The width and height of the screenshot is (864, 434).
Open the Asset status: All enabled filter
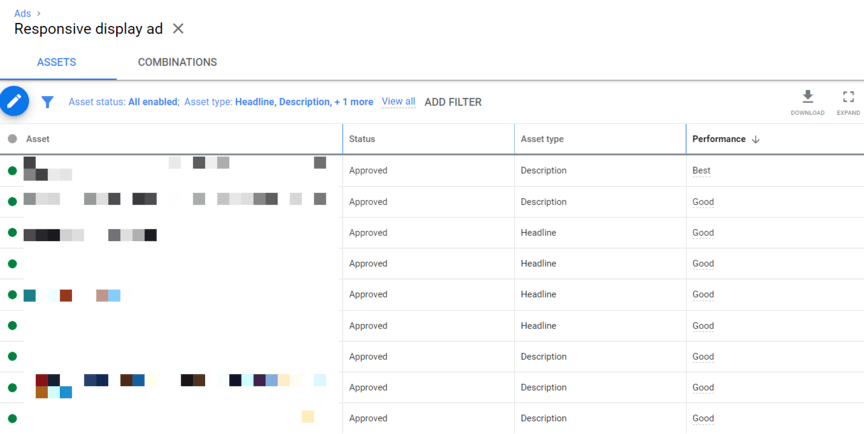(123, 102)
